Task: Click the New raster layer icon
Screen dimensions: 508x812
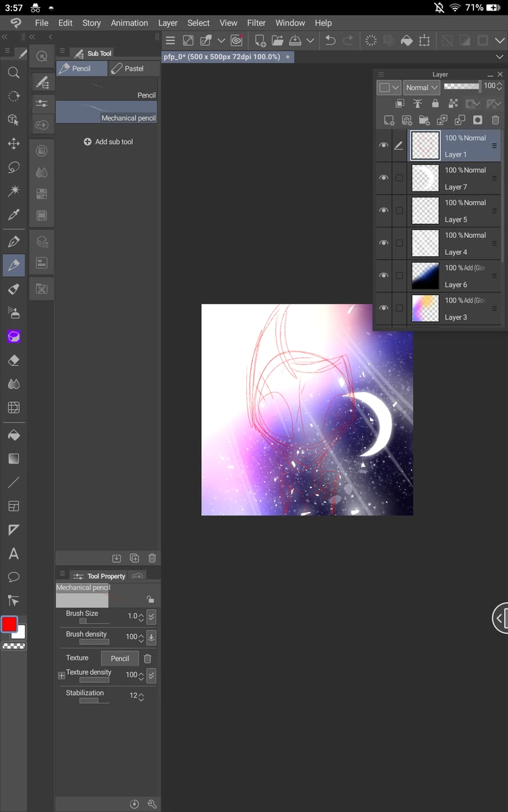Action: (389, 120)
